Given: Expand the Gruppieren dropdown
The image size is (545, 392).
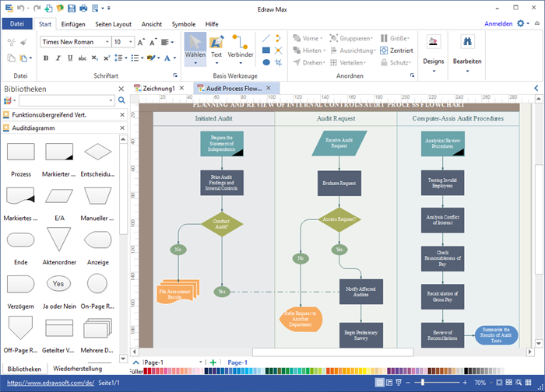Looking at the screenshot, I should [x=371, y=38].
